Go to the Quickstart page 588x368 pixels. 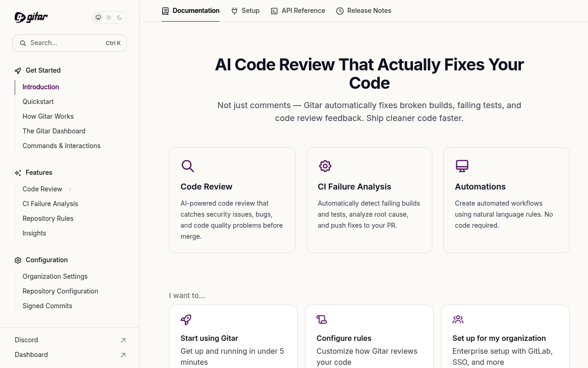tap(38, 102)
